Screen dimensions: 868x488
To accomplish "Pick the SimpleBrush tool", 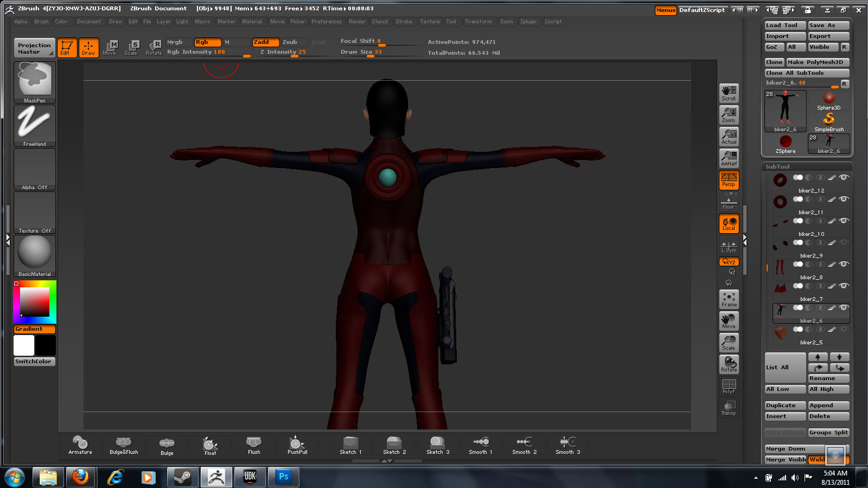I will pos(829,122).
